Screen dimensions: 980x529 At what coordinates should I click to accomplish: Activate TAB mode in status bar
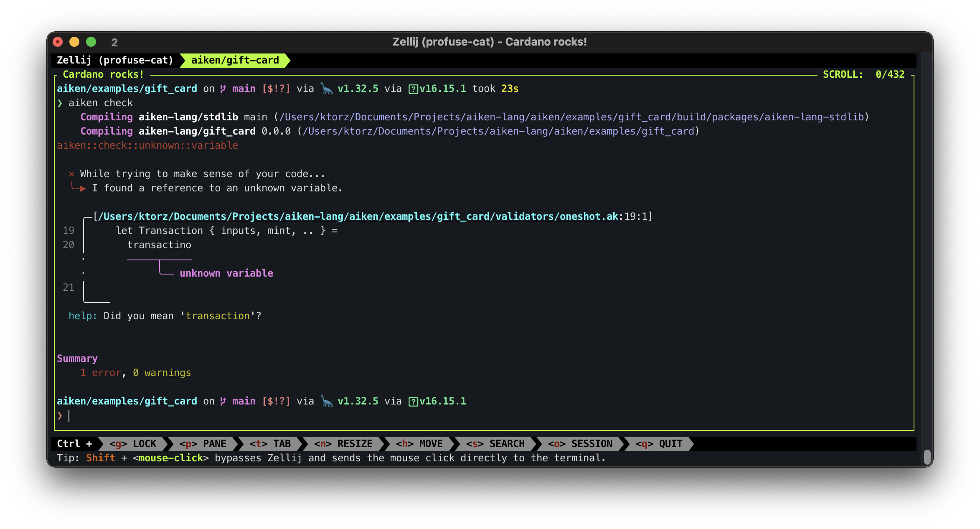(x=270, y=444)
